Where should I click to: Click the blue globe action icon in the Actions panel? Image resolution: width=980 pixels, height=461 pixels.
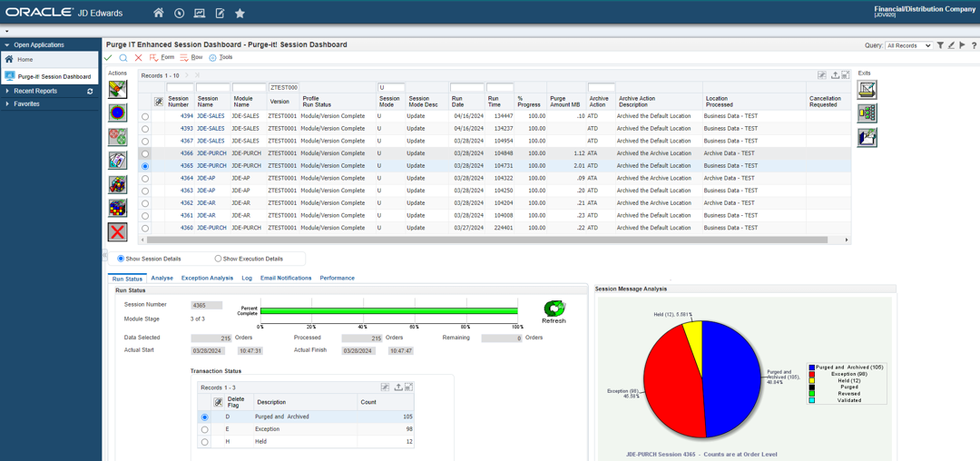click(118, 113)
